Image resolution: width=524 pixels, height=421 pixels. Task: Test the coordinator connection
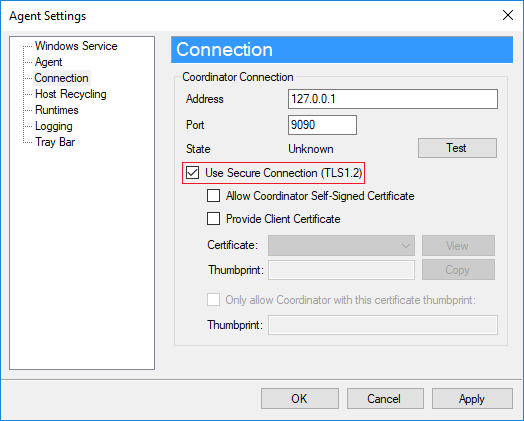click(457, 148)
